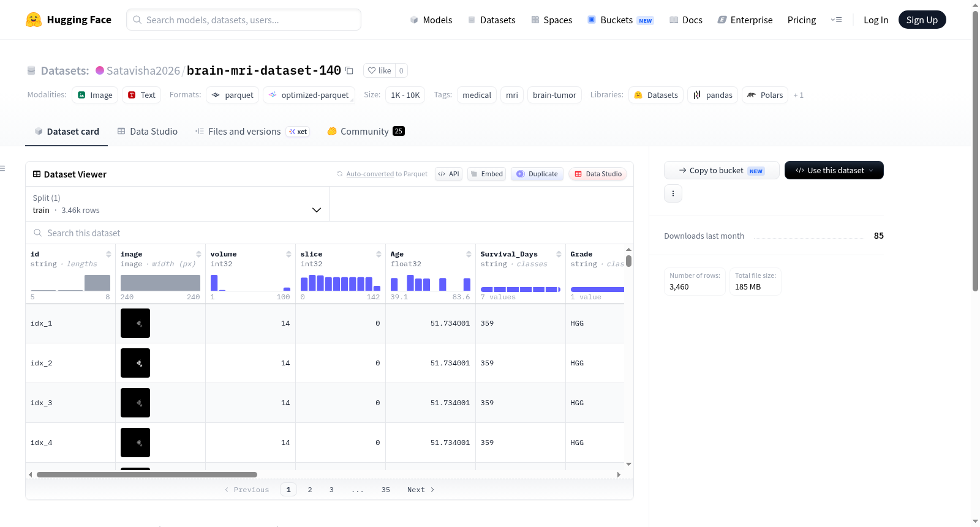The height and width of the screenshot is (527, 980).
Task: Open the Community tab
Action: point(366,131)
